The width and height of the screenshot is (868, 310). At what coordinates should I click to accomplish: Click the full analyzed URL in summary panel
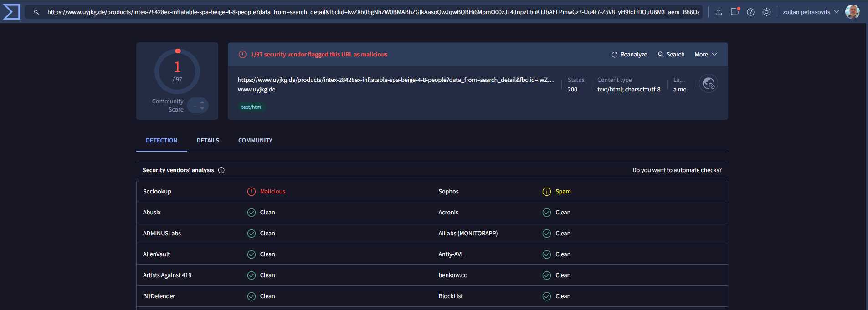click(x=395, y=80)
